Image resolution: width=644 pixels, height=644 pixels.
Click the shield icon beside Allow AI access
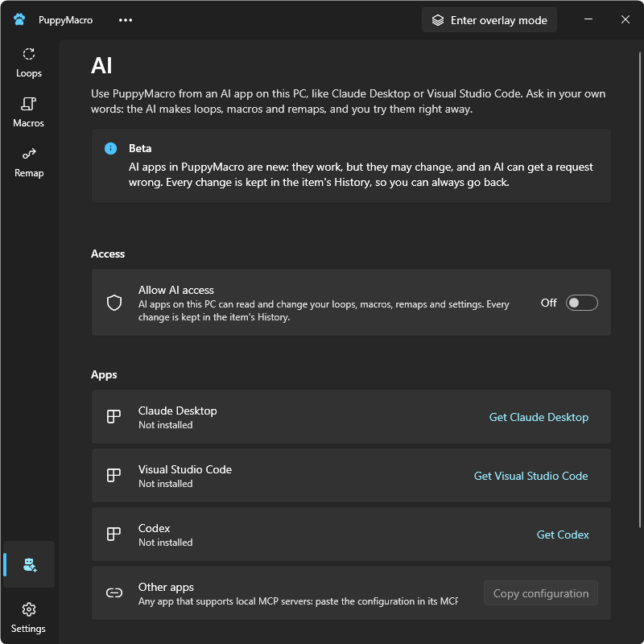(114, 303)
